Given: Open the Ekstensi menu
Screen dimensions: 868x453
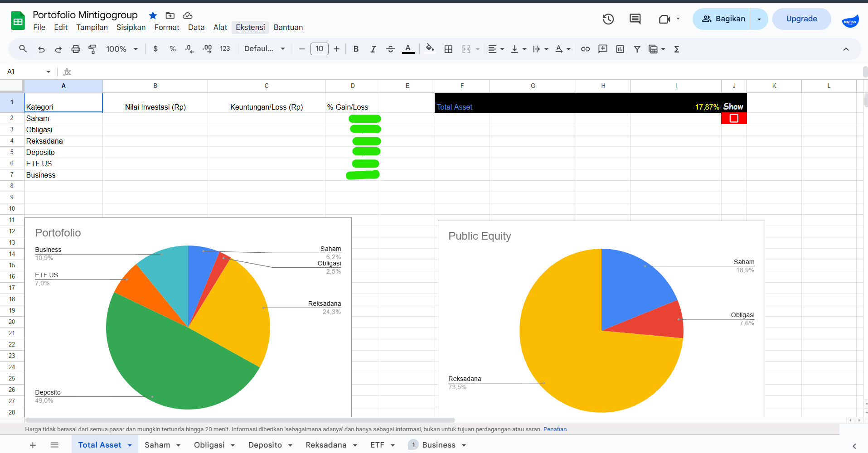Looking at the screenshot, I should pos(250,27).
